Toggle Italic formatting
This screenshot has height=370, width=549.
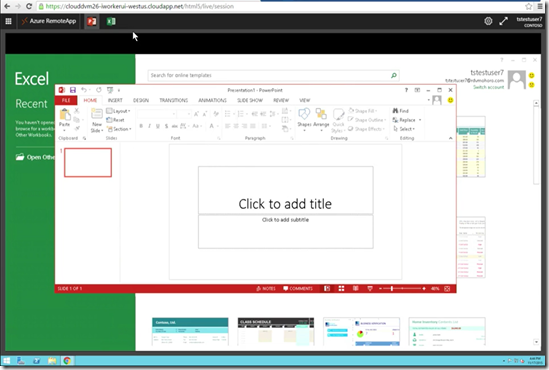click(x=150, y=126)
